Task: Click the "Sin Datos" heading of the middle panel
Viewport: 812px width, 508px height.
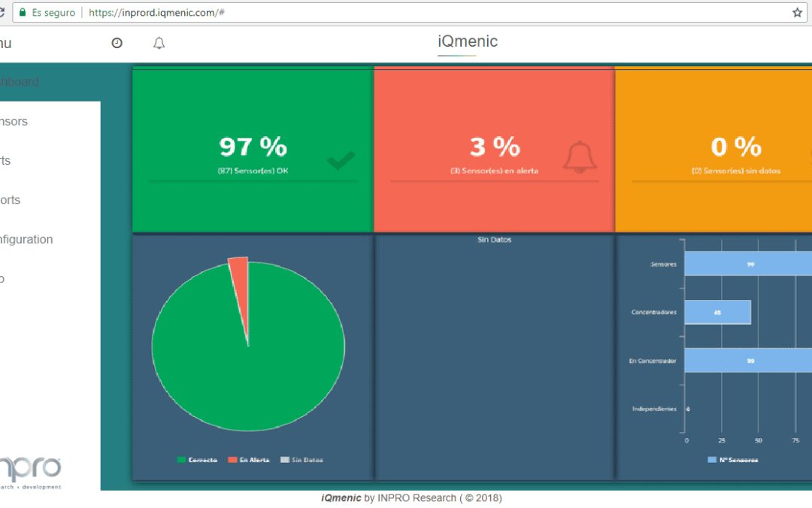Action: pos(495,239)
